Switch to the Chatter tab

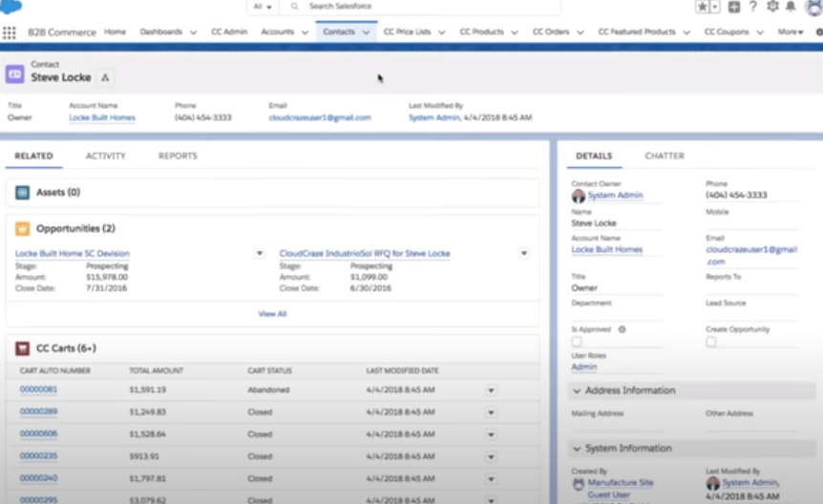click(665, 156)
